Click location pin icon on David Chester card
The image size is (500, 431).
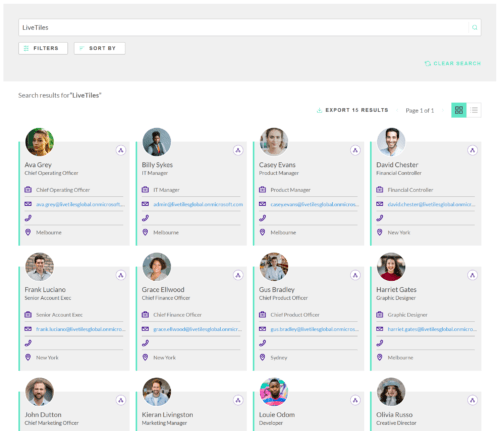click(379, 232)
